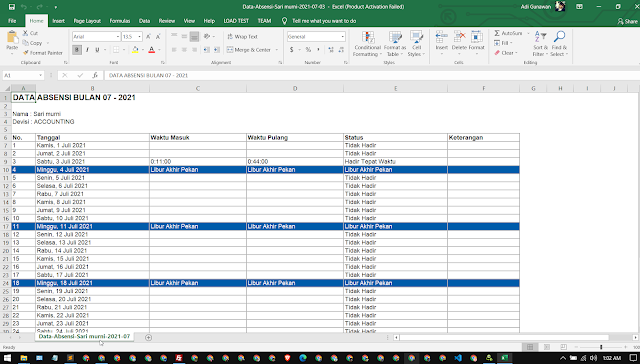640x364 pixels.
Task: Toggle Italic formatting
Action: 87,50
